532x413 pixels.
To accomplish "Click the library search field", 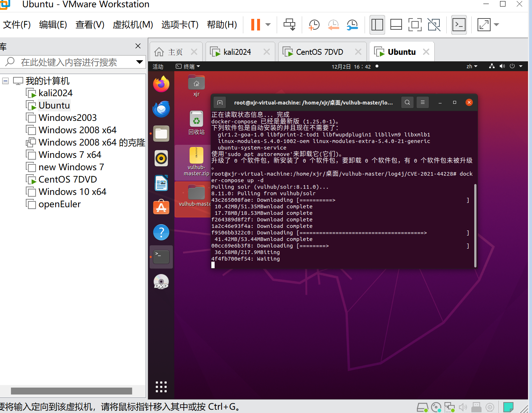I will (73, 62).
